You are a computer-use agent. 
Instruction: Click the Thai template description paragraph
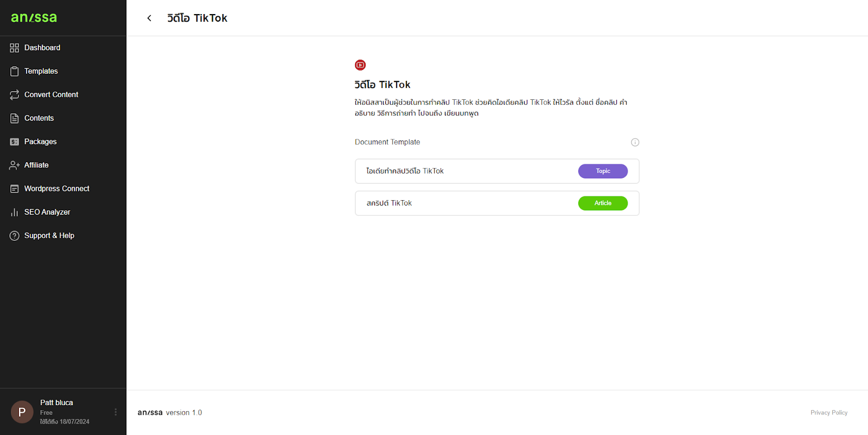coord(491,107)
